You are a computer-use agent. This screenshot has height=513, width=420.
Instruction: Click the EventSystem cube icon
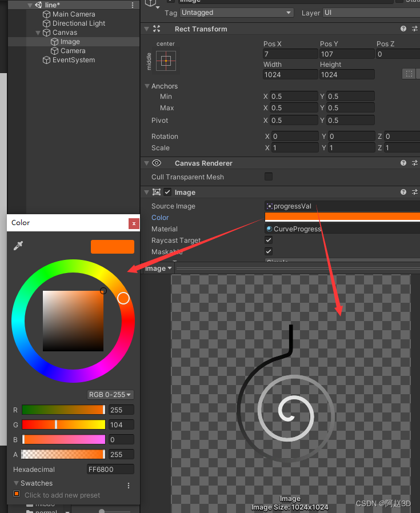point(46,60)
